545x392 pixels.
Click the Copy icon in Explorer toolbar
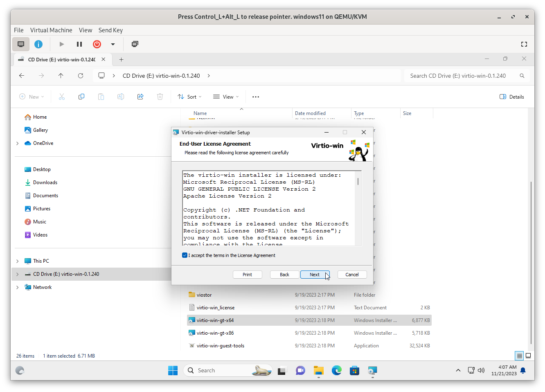(x=81, y=97)
